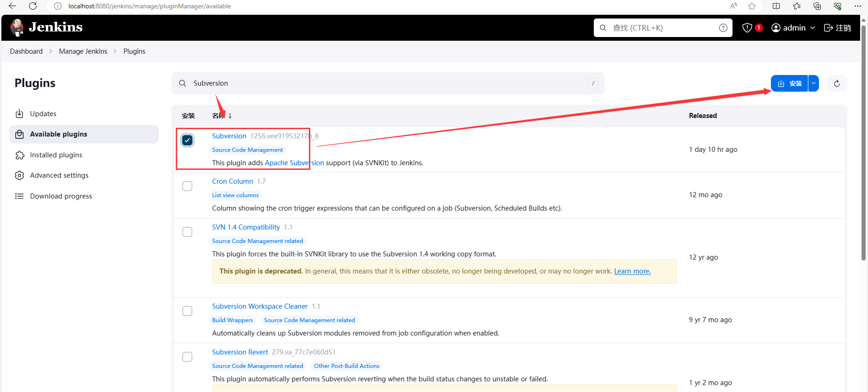Tick the Subversion Workspace Cleaner checkbox
This screenshot has width=868, height=392.
[187, 311]
